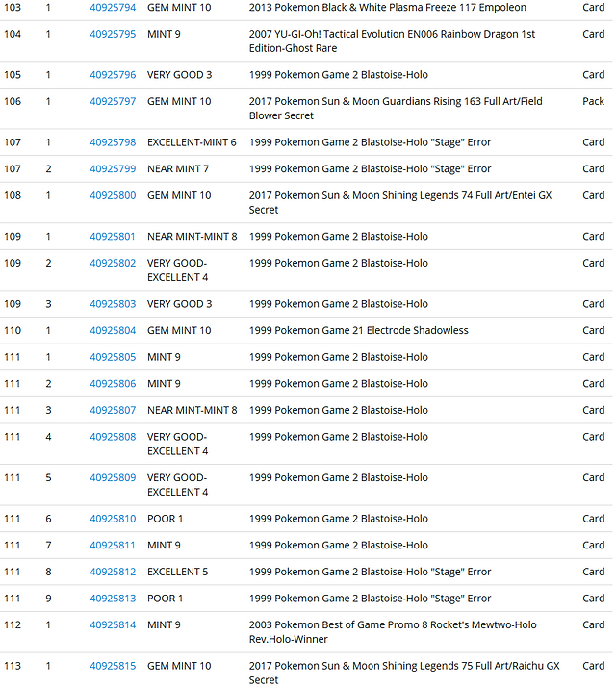Click item number 9 in line 111
Screen dimensions: 616x688
(48, 599)
